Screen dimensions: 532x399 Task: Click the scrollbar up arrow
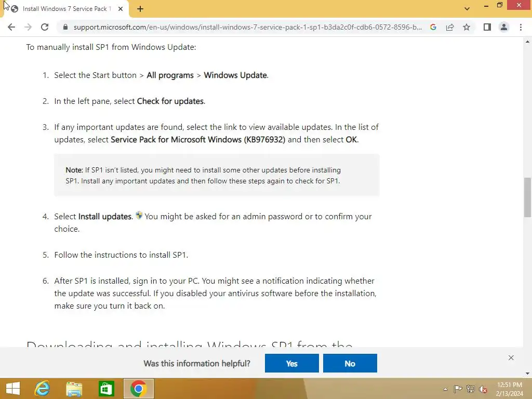coord(527,42)
